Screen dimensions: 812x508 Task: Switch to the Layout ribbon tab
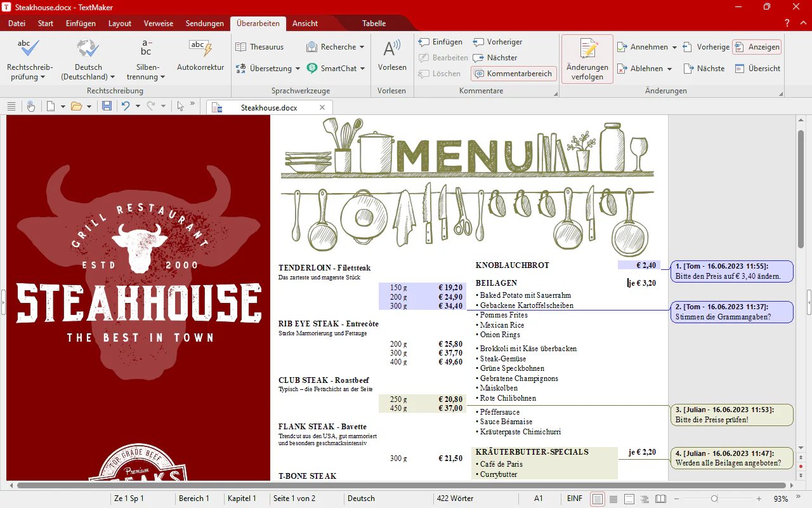pyautogui.click(x=120, y=23)
